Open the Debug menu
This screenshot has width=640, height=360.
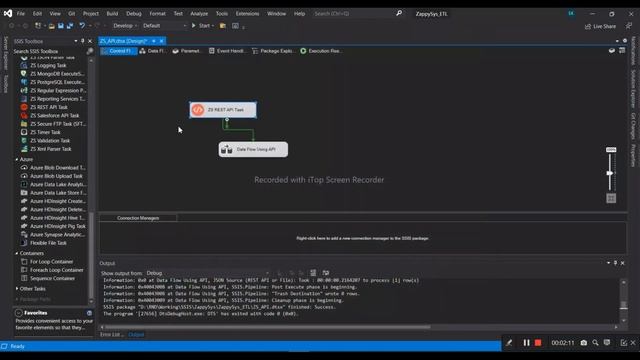[133, 13]
